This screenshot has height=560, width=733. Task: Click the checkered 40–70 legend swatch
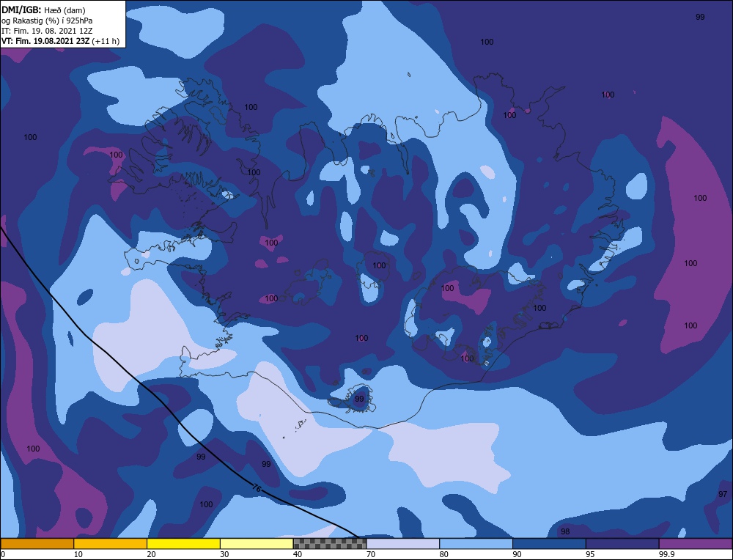pos(330,543)
